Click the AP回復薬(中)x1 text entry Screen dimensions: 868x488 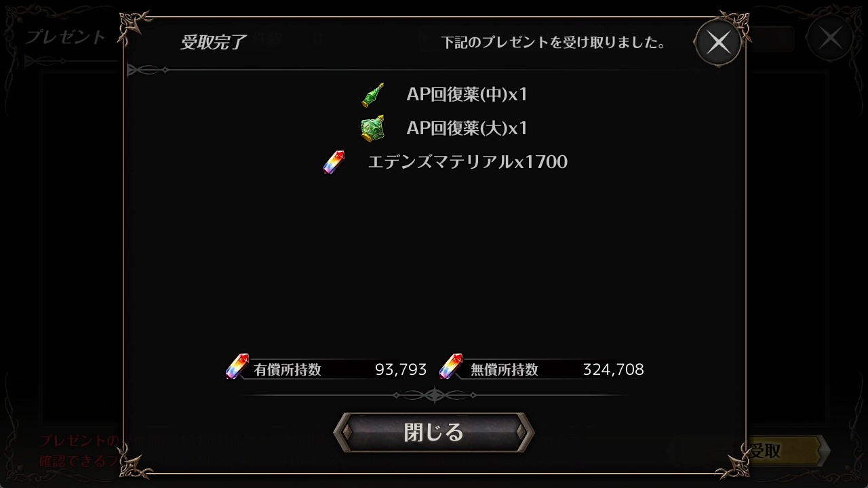click(x=467, y=94)
